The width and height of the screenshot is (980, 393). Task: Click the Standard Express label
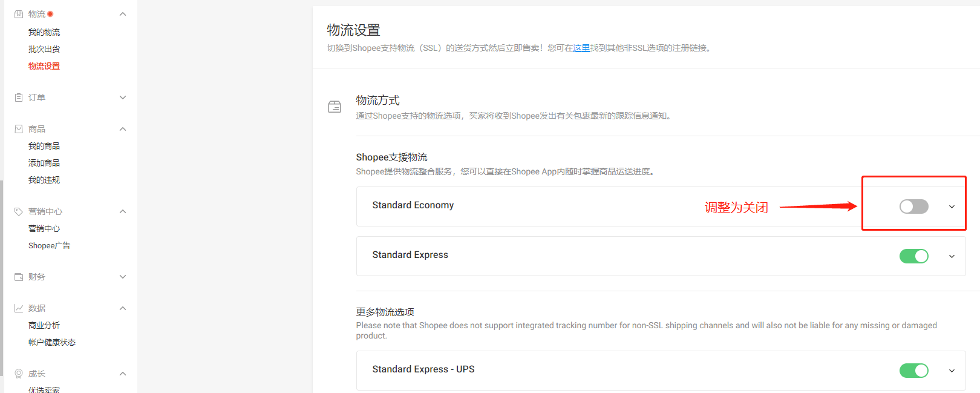tap(410, 255)
